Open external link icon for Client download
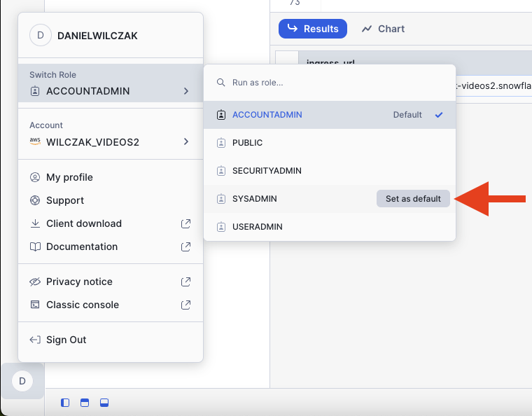The width and height of the screenshot is (532, 416). click(185, 223)
